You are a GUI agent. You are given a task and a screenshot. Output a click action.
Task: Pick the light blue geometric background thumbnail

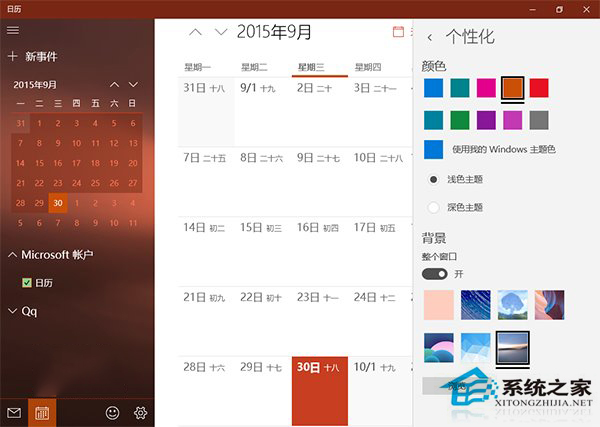coord(476,348)
